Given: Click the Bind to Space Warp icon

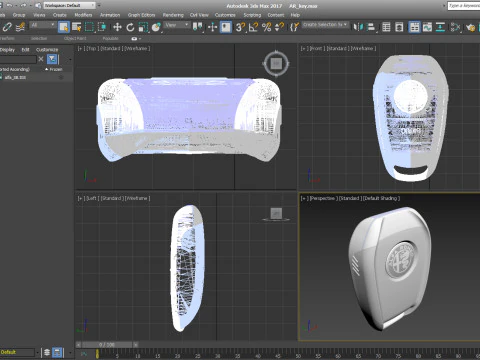Looking at the screenshot, I should [x=21, y=27].
